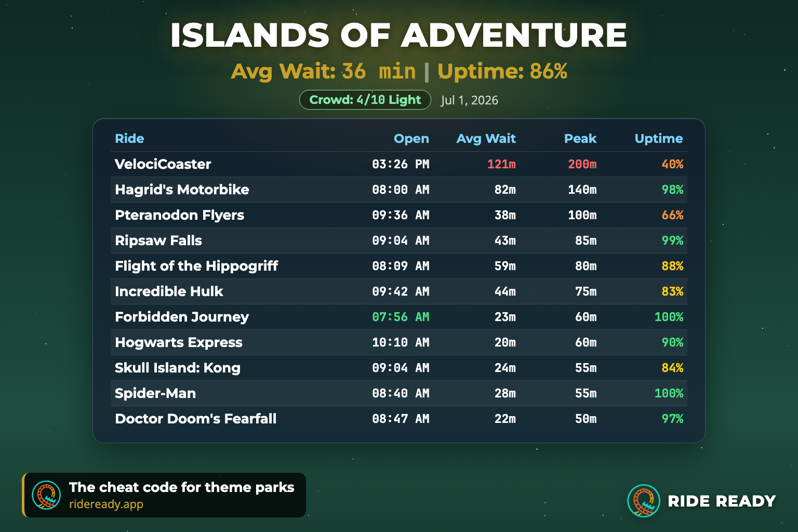
Task: Click the RIDE READY brand text
Action: pyautogui.click(x=722, y=501)
